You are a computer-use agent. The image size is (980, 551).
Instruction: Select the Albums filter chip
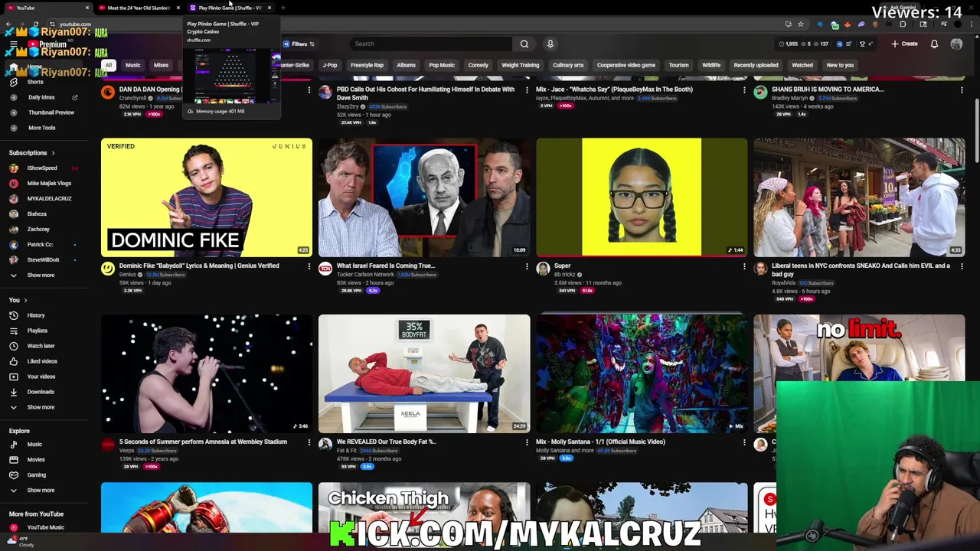(x=407, y=65)
